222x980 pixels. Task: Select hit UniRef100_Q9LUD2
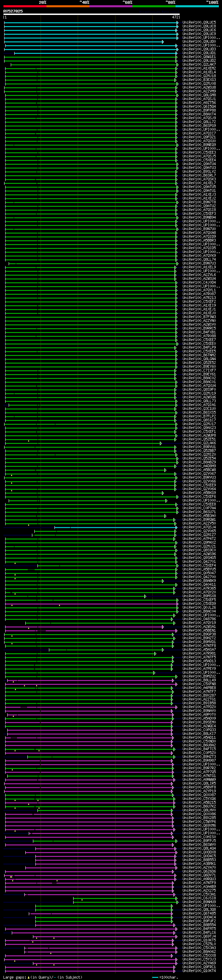(x=199, y=60)
